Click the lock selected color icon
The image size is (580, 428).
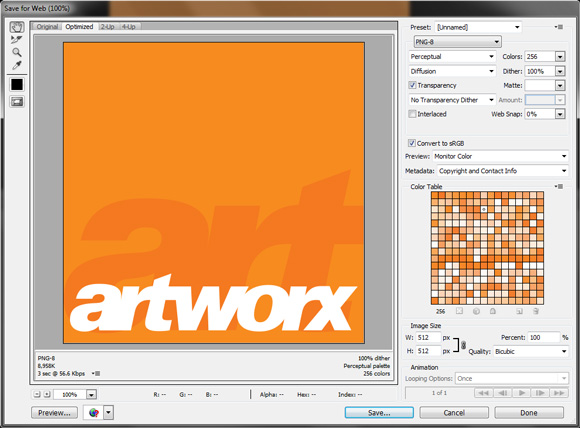click(493, 311)
